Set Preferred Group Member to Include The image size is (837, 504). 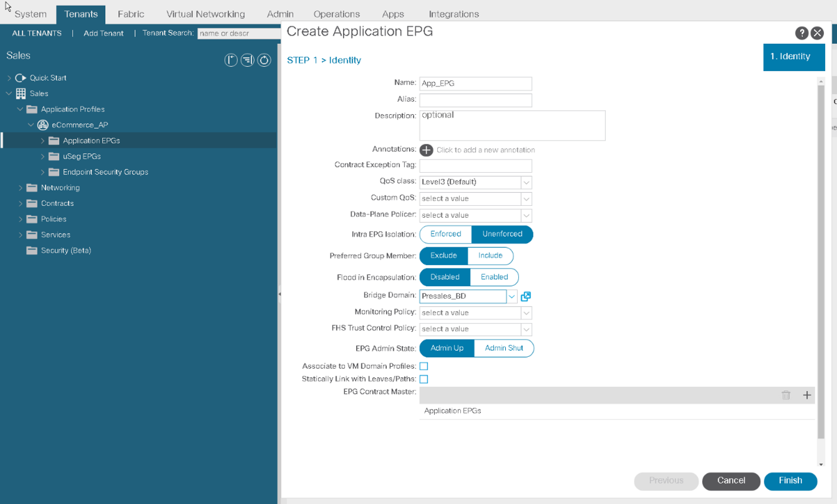(490, 256)
